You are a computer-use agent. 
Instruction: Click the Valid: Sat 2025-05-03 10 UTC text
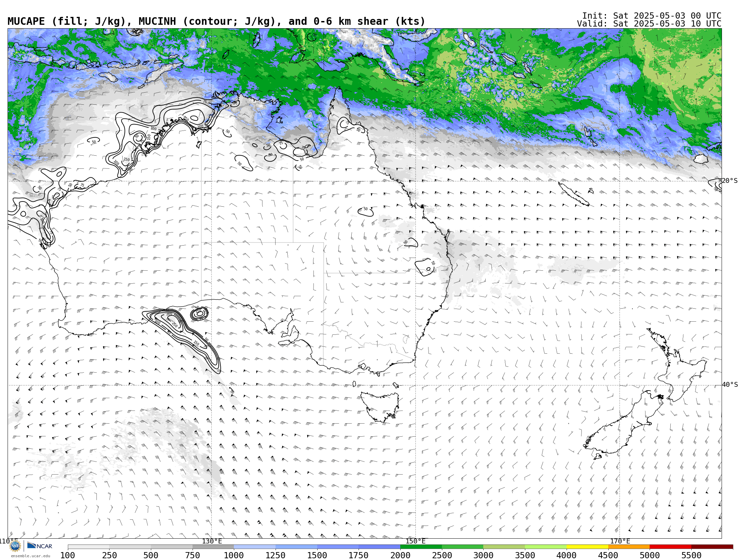point(649,24)
